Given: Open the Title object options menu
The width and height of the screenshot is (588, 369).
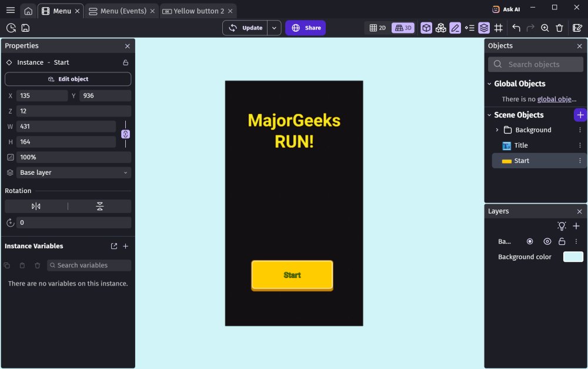Looking at the screenshot, I should tap(580, 145).
